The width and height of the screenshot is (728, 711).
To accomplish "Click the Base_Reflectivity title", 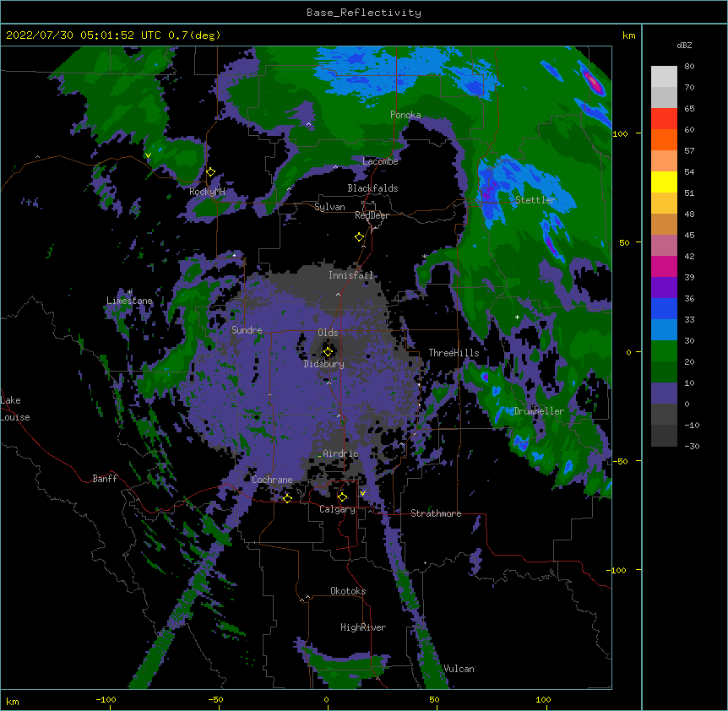I will click(364, 13).
